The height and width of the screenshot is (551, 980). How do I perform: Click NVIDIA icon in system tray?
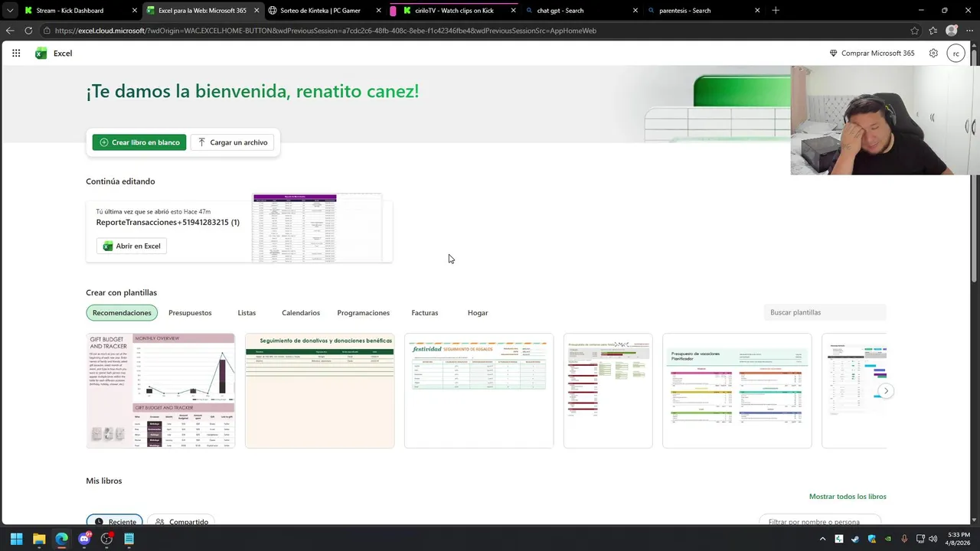[888, 539]
